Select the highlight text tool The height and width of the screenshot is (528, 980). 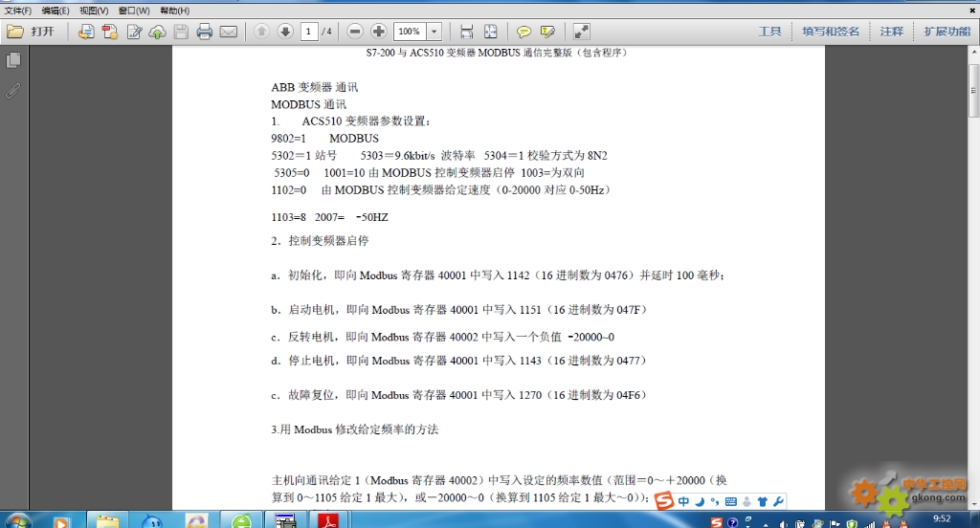[x=547, y=32]
